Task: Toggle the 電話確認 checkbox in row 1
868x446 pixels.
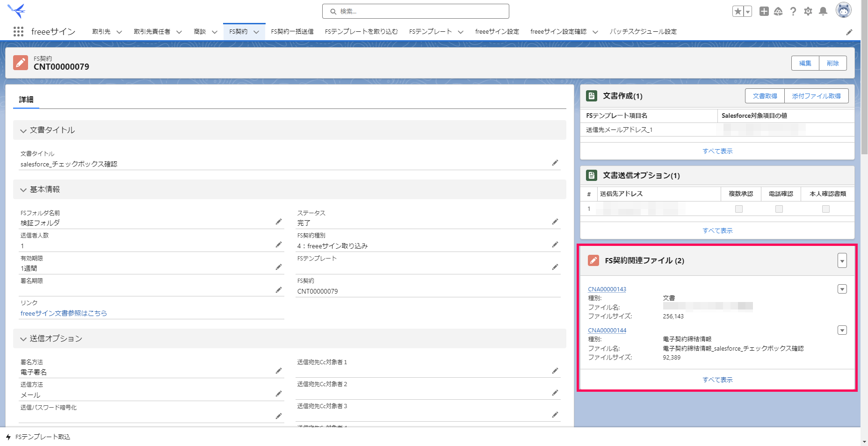Action: (779, 209)
